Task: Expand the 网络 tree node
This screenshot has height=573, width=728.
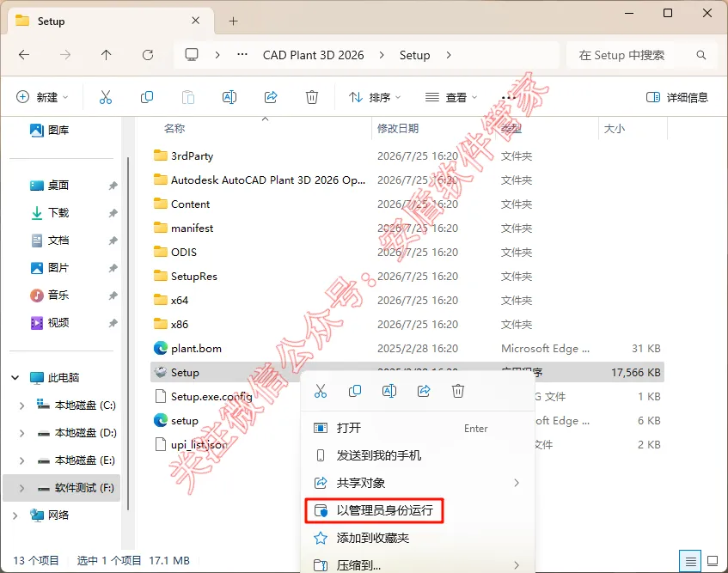Action: coord(15,515)
